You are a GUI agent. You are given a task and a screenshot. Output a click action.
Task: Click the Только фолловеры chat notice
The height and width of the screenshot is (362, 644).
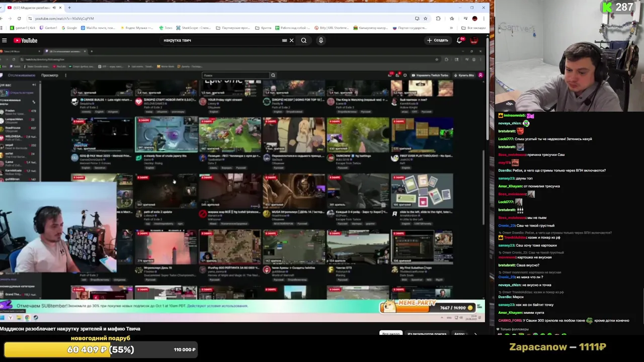tap(513, 330)
